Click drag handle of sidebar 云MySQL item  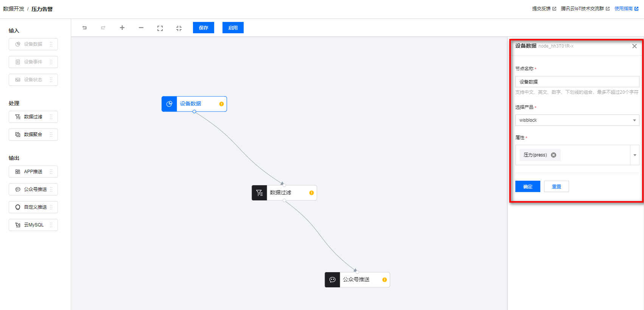pos(51,225)
